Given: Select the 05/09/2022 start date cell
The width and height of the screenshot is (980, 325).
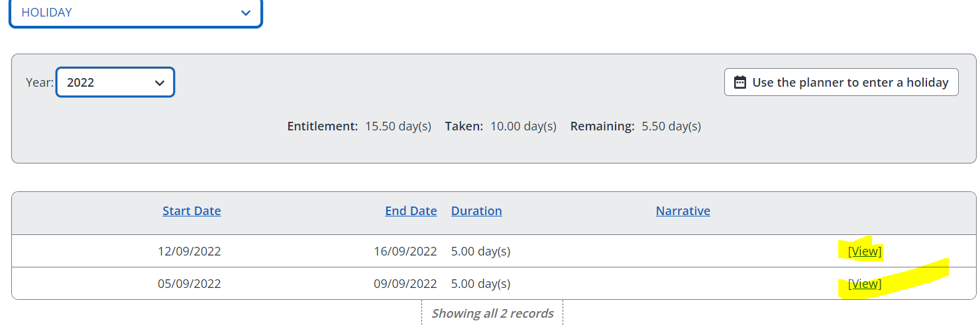Looking at the screenshot, I should (x=189, y=284).
